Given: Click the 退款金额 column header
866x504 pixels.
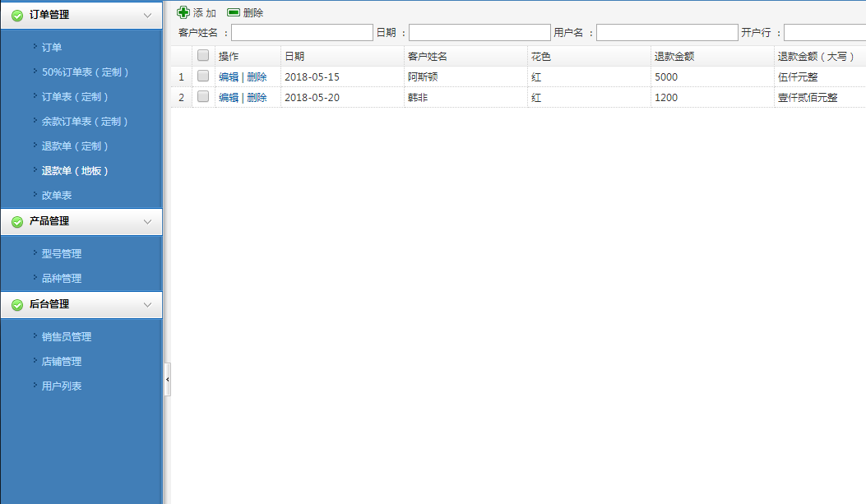Looking at the screenshot, I should 712,56.
